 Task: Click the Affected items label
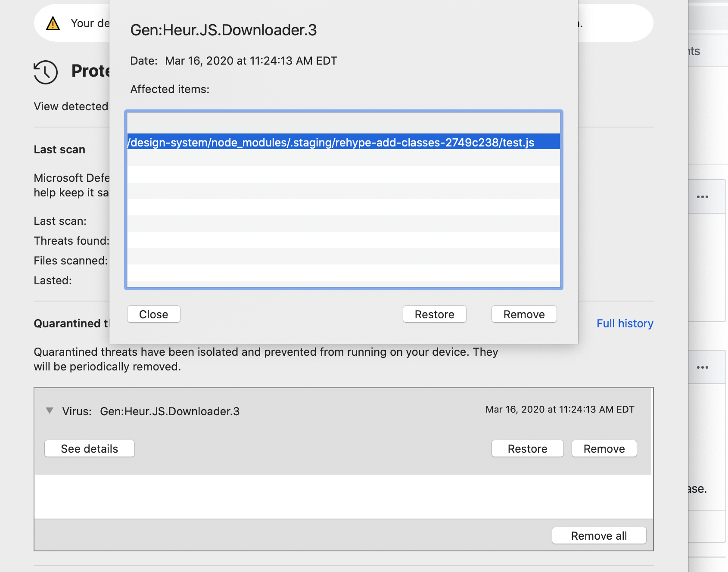pos(170,89)
